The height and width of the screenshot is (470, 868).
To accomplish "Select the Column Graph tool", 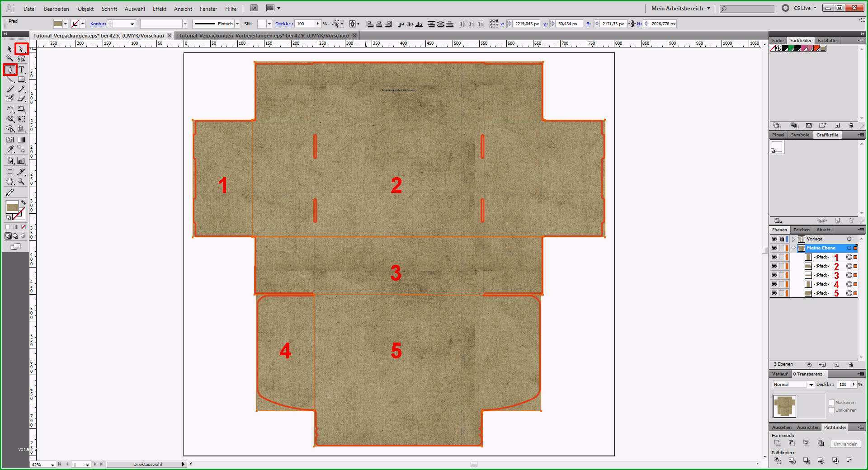I will tap(21, 160).
